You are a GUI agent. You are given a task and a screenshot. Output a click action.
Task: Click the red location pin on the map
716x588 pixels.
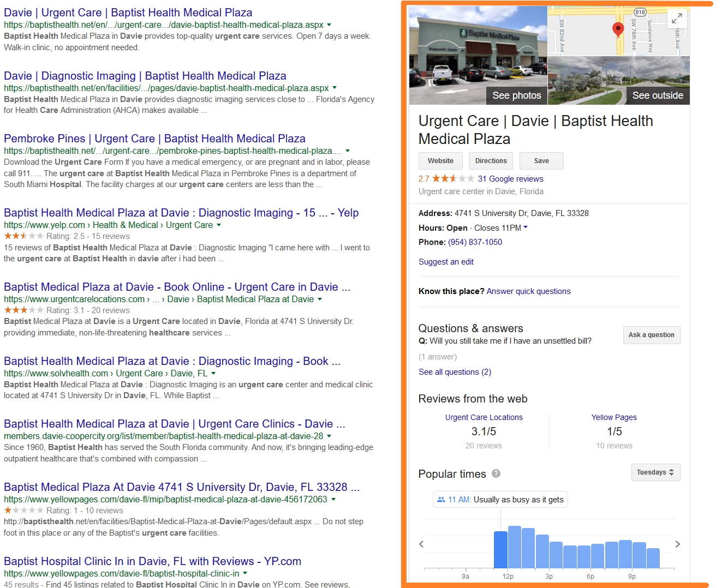pos(618,29)
